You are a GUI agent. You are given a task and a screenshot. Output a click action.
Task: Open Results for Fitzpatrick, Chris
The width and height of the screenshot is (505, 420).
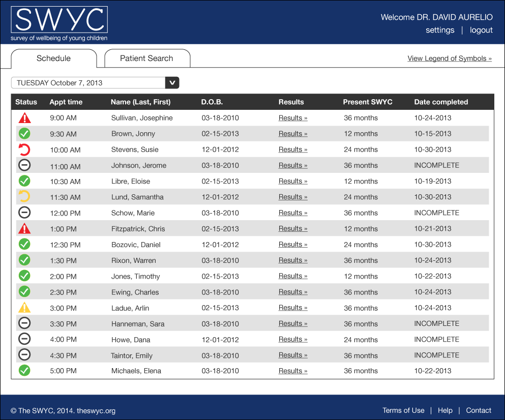click(x=293, y=229)
